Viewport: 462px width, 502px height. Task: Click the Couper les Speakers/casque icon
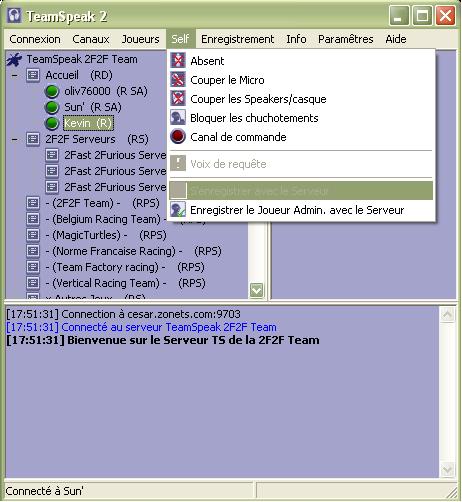(178, 99)
